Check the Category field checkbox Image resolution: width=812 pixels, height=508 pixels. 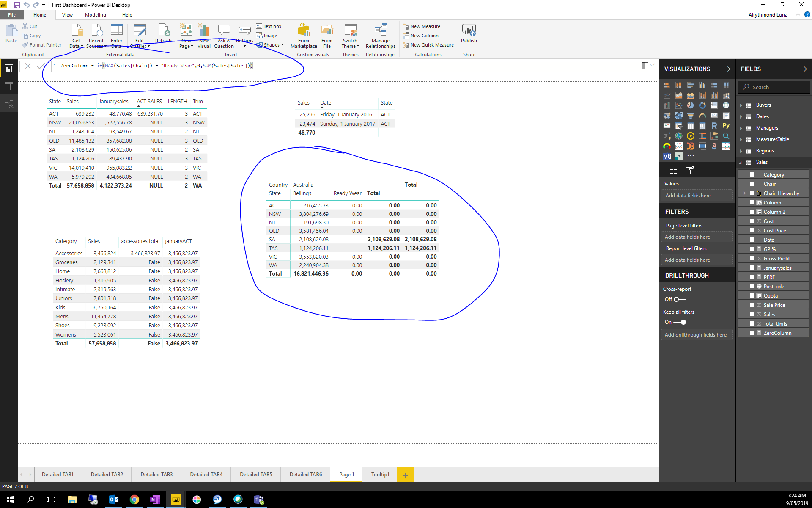(752, 174)
